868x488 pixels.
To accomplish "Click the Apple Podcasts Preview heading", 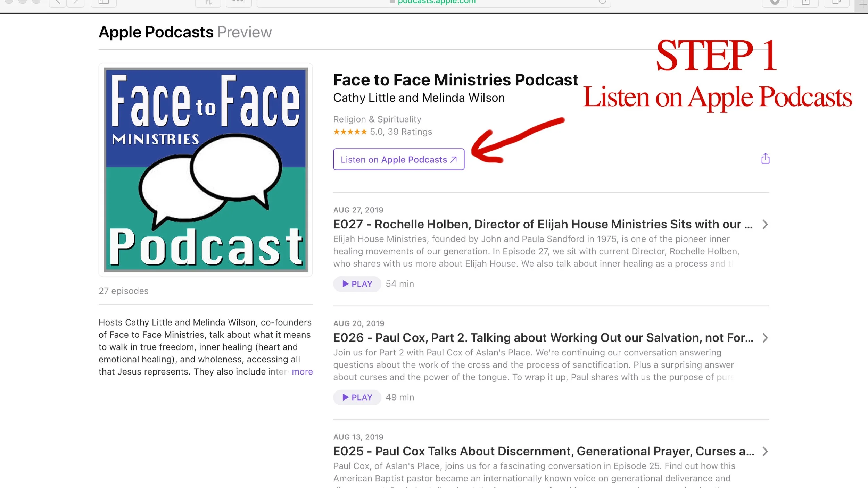I will 185,32.
